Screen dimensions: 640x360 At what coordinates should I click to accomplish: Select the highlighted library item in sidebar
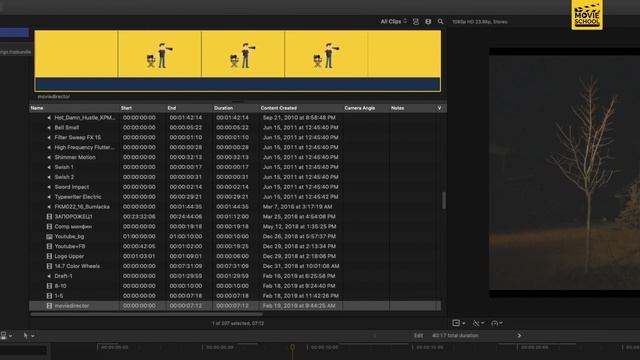point(14,33)
